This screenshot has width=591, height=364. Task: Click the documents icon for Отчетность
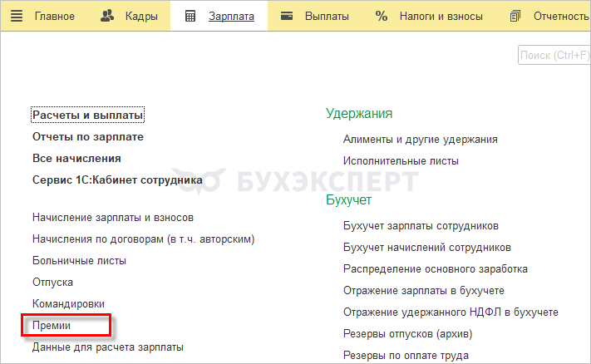click(x=516, y=16)
